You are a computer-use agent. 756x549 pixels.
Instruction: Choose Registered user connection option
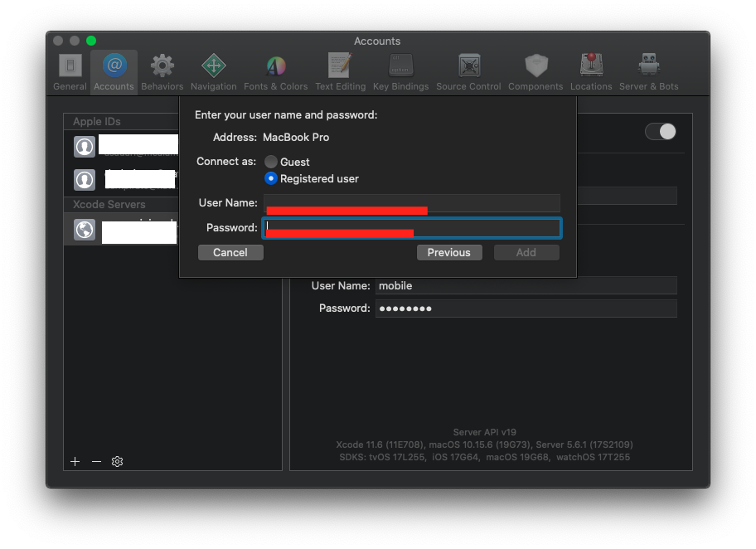[271, 178]
